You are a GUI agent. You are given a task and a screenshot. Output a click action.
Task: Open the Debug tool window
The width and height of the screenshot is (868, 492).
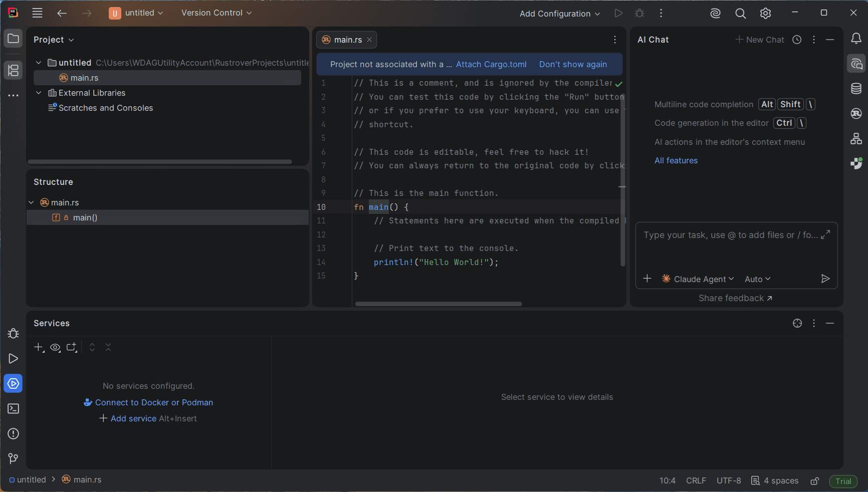click(14, 334)
